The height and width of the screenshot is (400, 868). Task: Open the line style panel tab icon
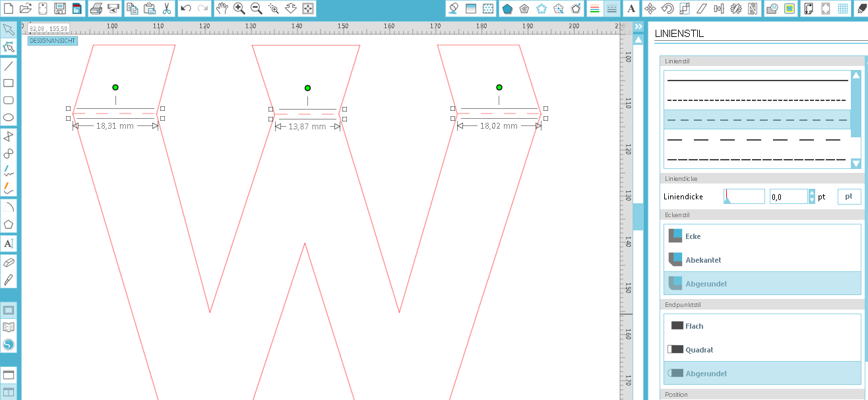coord(611,9)
